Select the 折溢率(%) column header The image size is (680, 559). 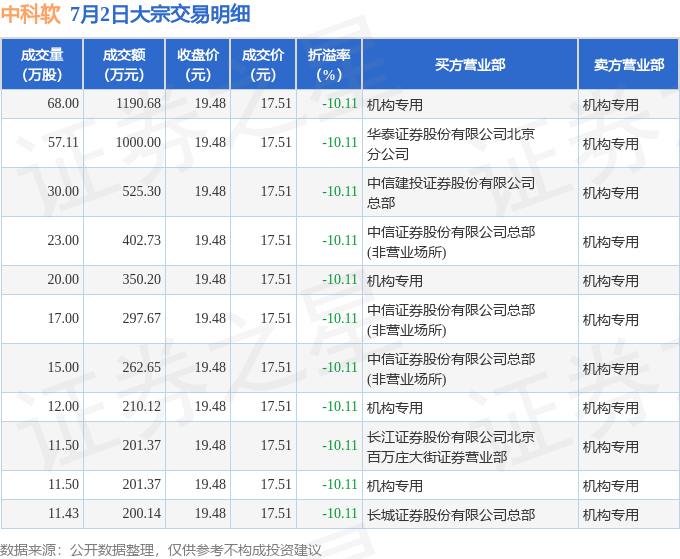pyautogui.click(x=329, y=65)
